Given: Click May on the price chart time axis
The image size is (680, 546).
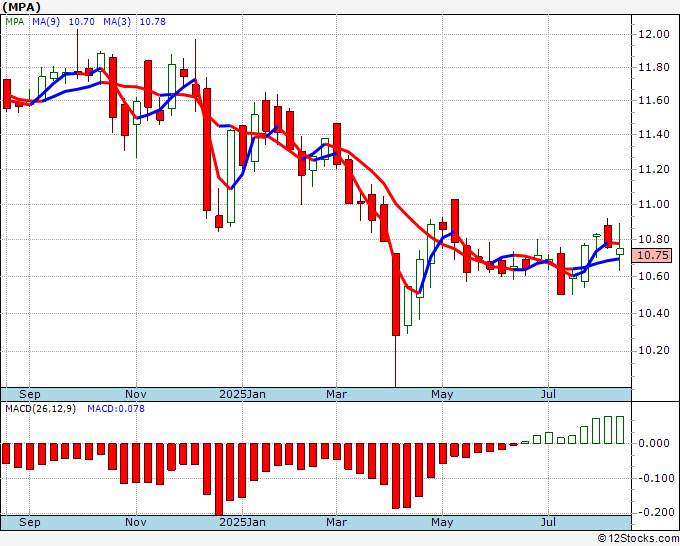Looking at the screenshot, I should (x=442, y=394).
